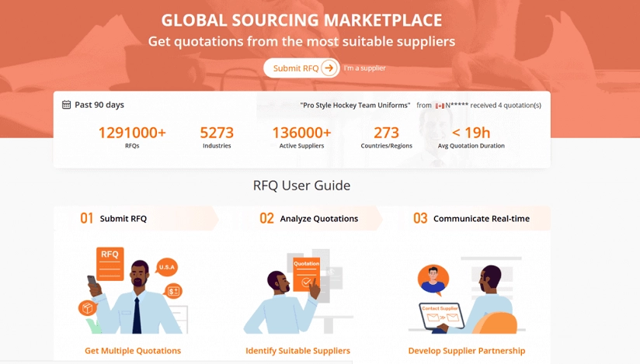The width and height of the screenshot is (640, 364).
Task: Click the < 19h Avg Quotation Duration value
Action: 471,133
